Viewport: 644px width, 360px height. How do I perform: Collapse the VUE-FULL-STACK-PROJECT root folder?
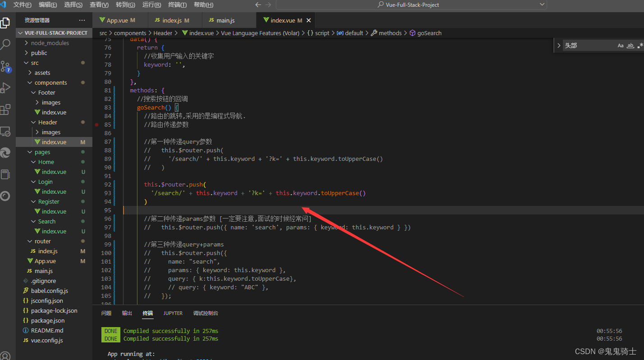tap(54, 33)
